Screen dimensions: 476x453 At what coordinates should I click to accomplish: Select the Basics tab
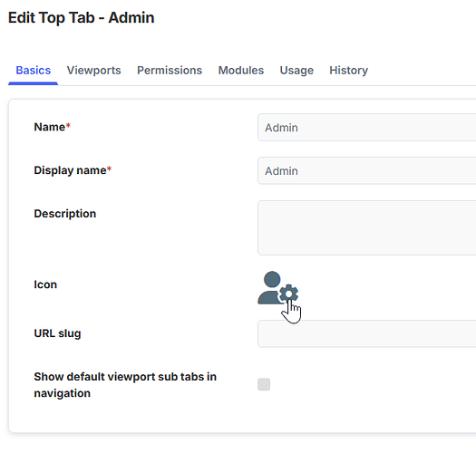[33, 71]
